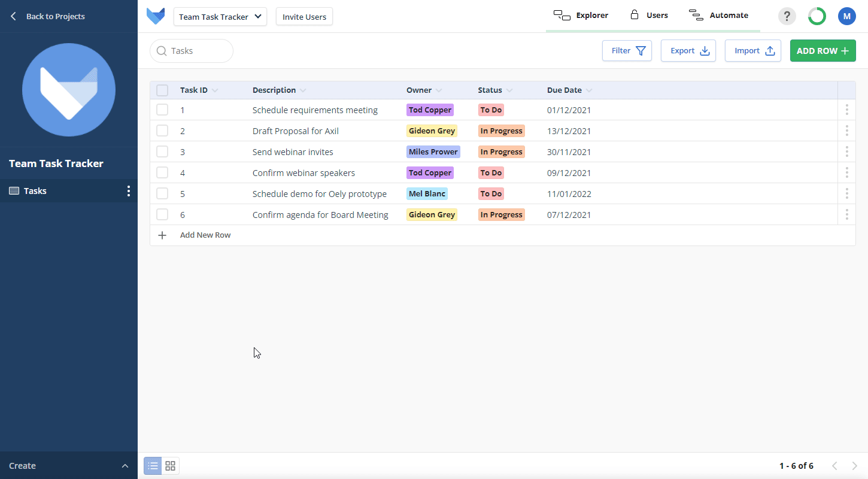Click the Tod Copper owner tag in row 1
Screen dimensions: 868x479
[430, 110]
